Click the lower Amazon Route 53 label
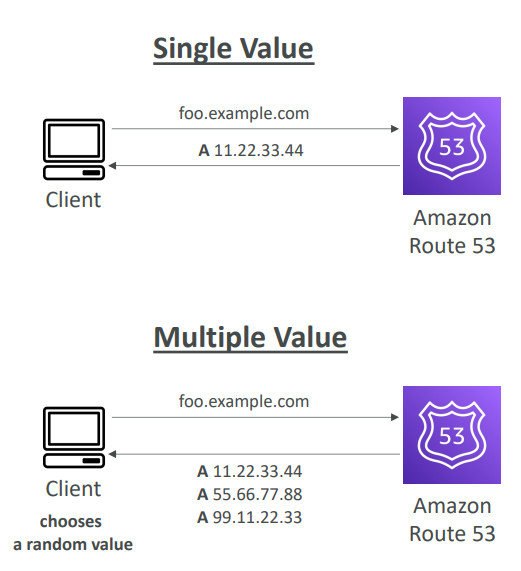 coord(452,520)
